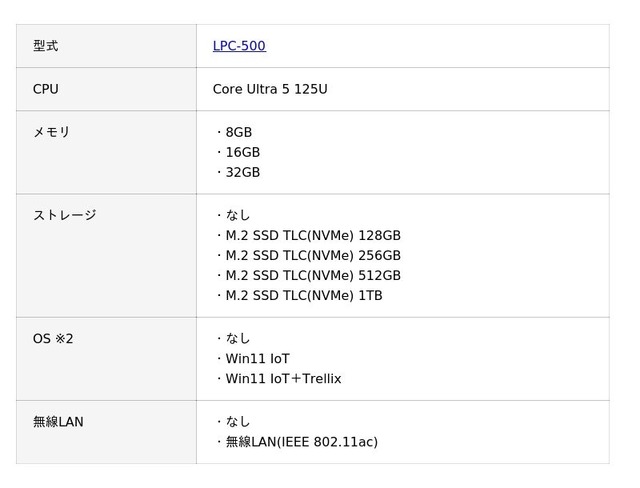Click the 型式 row header cell
This screenshot has height=488, width=640.
pyautogui.click(x=46, y=46)
